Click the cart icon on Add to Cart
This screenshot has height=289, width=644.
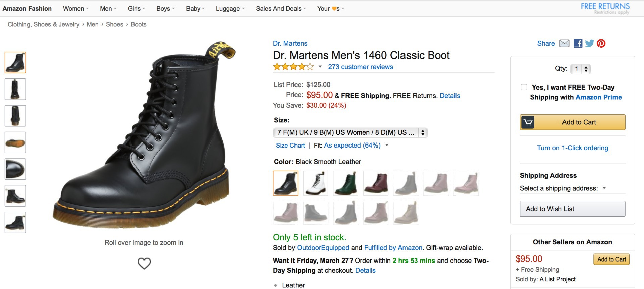tap(528, 122)
